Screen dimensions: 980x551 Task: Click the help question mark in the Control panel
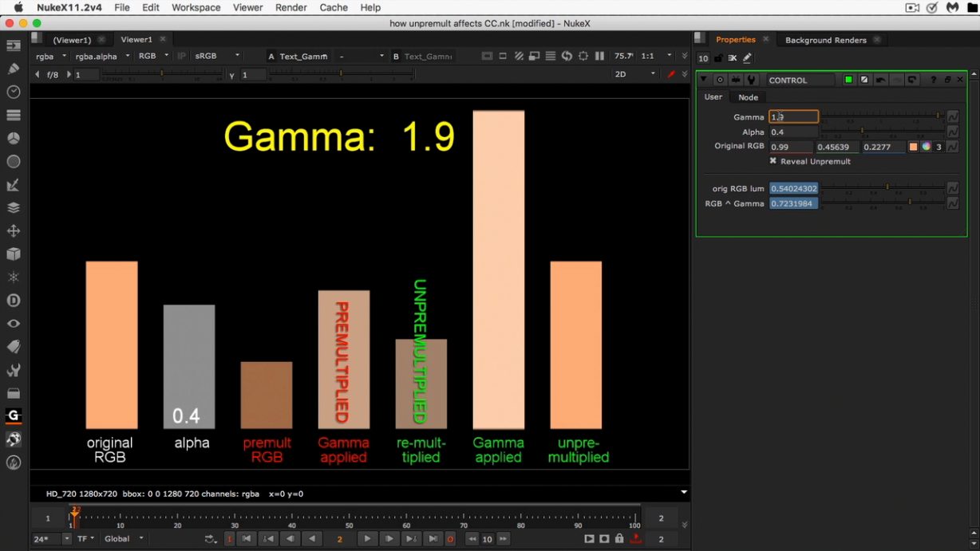pos(934,79)
